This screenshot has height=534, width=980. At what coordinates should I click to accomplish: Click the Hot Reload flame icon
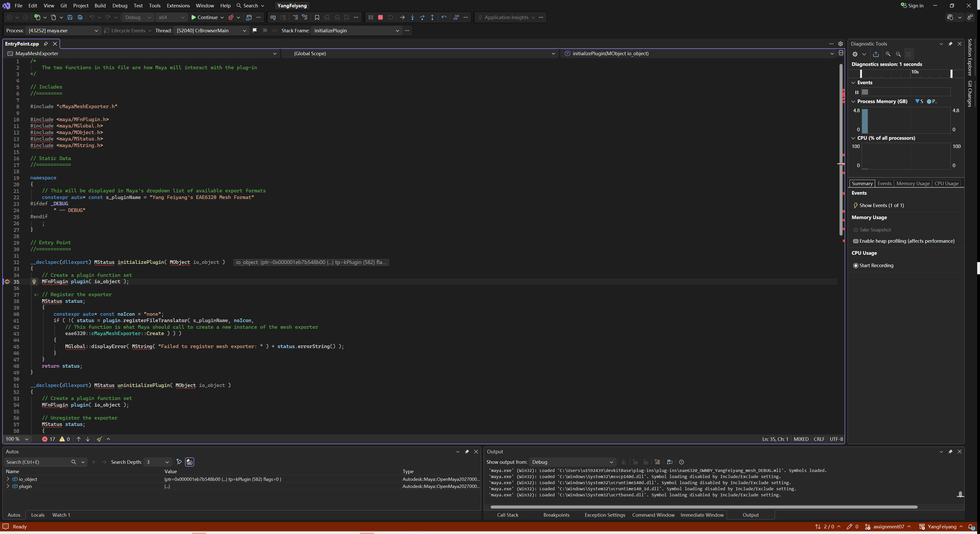[231, 18]
